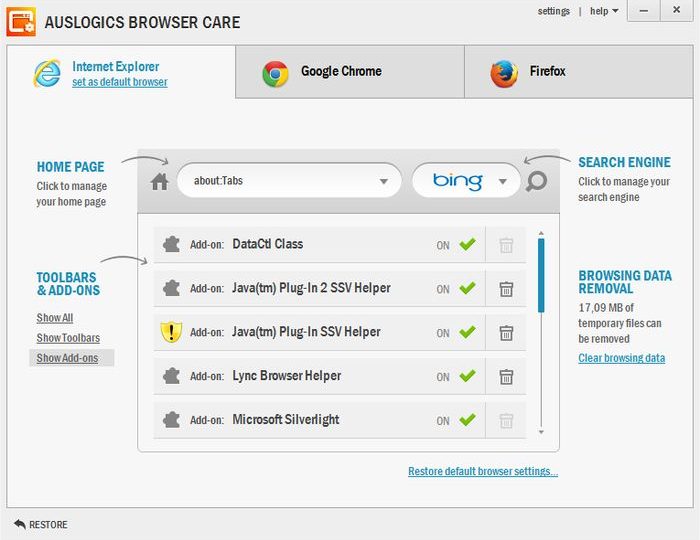Click trash icon for Java(tm) Plug-In SSV Helper

506,333
